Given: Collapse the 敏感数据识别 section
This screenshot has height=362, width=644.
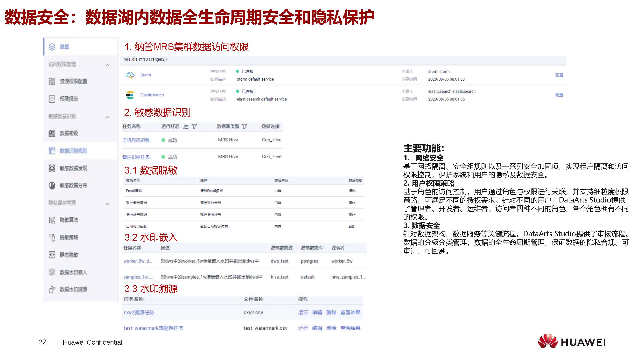Looking at the screenshot, I should 107,117.
